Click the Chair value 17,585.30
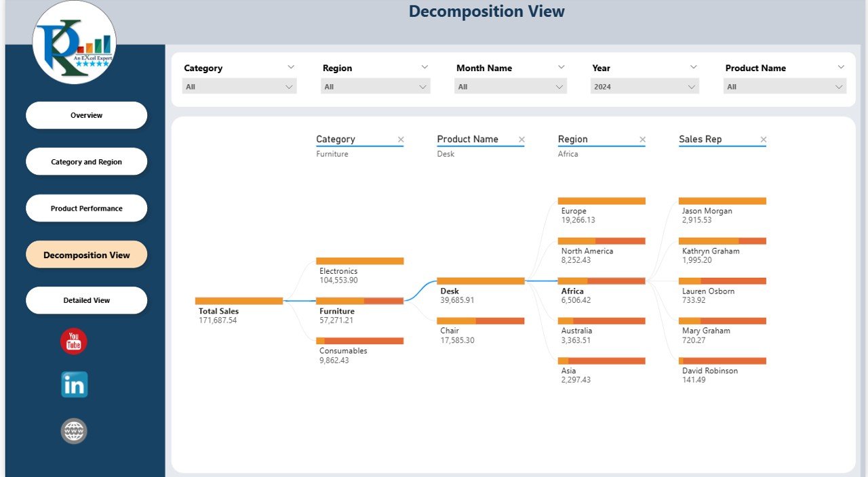Viewport: 868px width, 477px height. 457,340
